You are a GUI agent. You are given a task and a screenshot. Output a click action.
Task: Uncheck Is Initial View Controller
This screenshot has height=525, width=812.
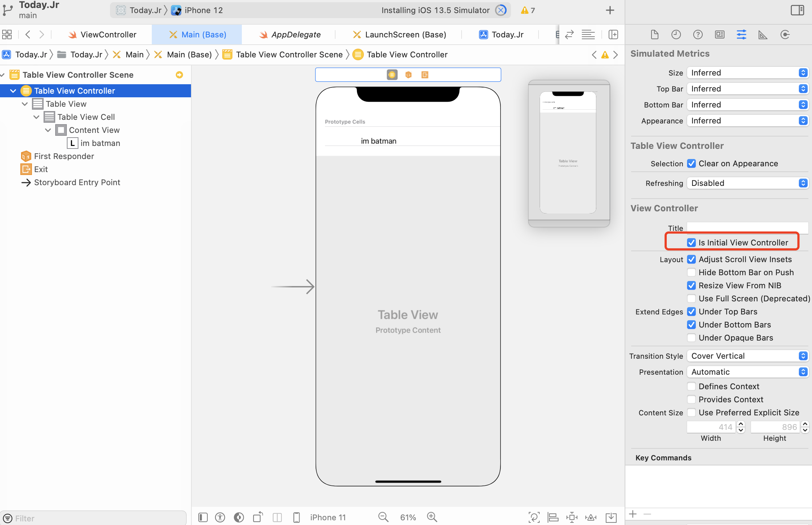tap(691, 242)
